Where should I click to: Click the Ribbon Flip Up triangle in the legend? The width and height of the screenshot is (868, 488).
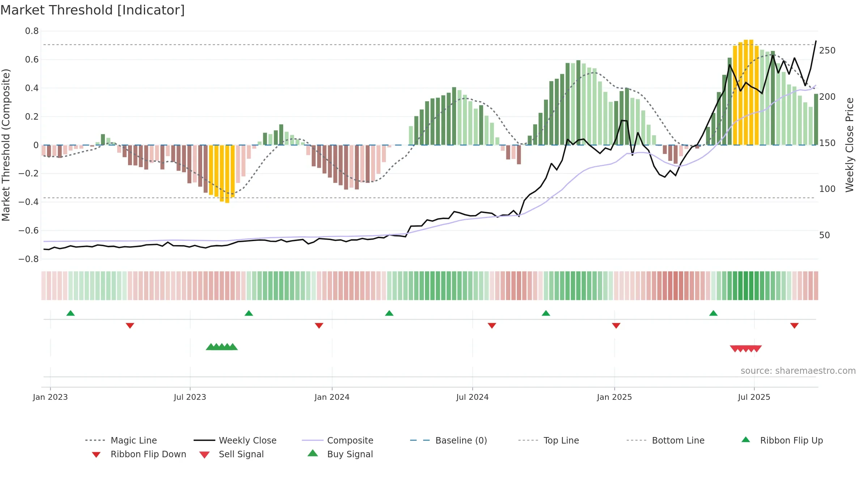click(x=746, y=440)
